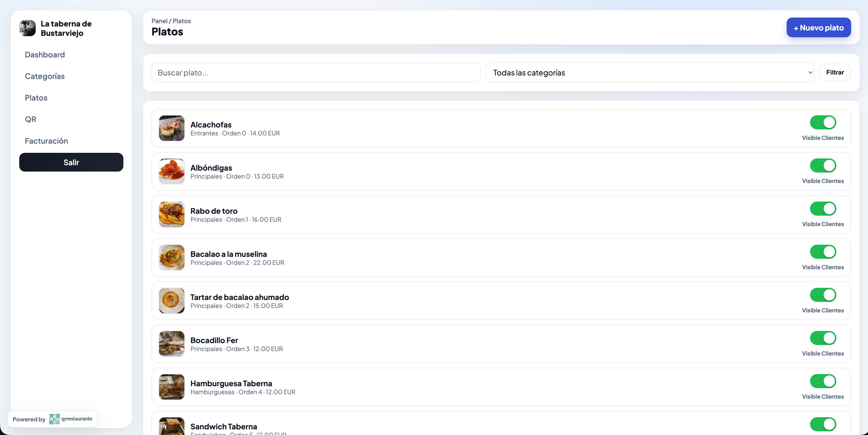This screenshot has height=435, width=868.
Task: Click the restaurant logo in the sidebar
Action: [x=28, y=28]
